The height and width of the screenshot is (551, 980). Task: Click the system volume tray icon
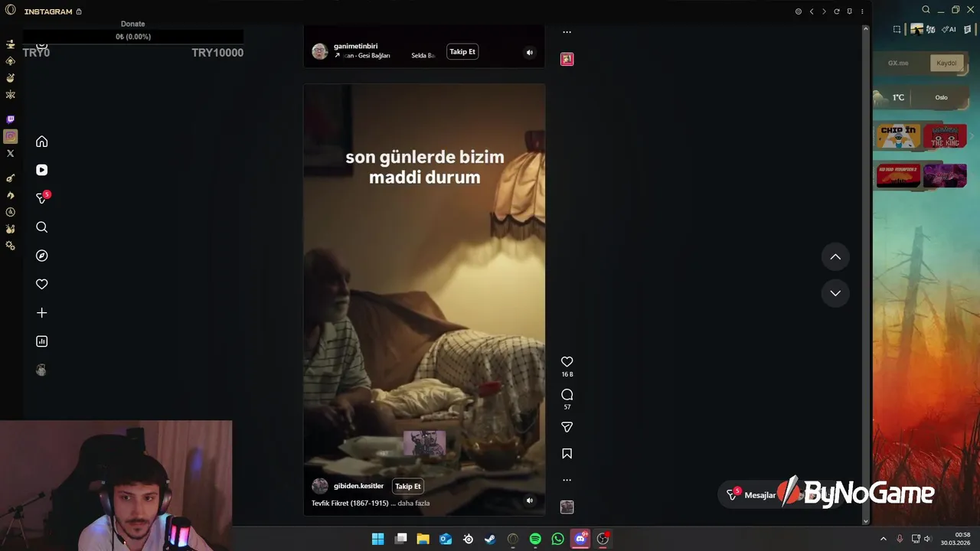click(927, 539)
